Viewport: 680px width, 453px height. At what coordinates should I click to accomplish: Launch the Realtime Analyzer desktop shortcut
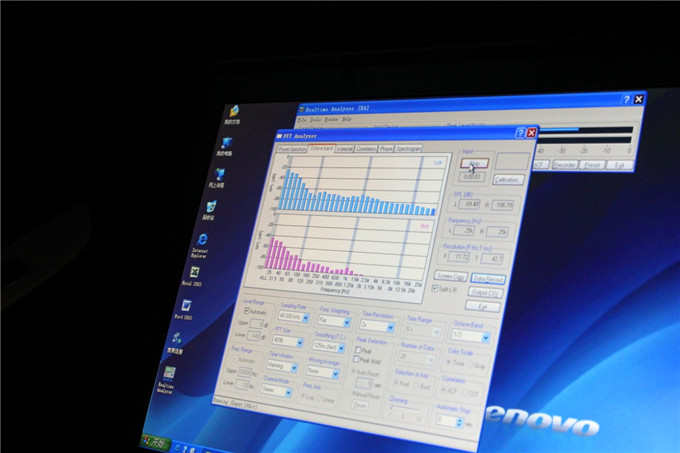pos(167,380)
